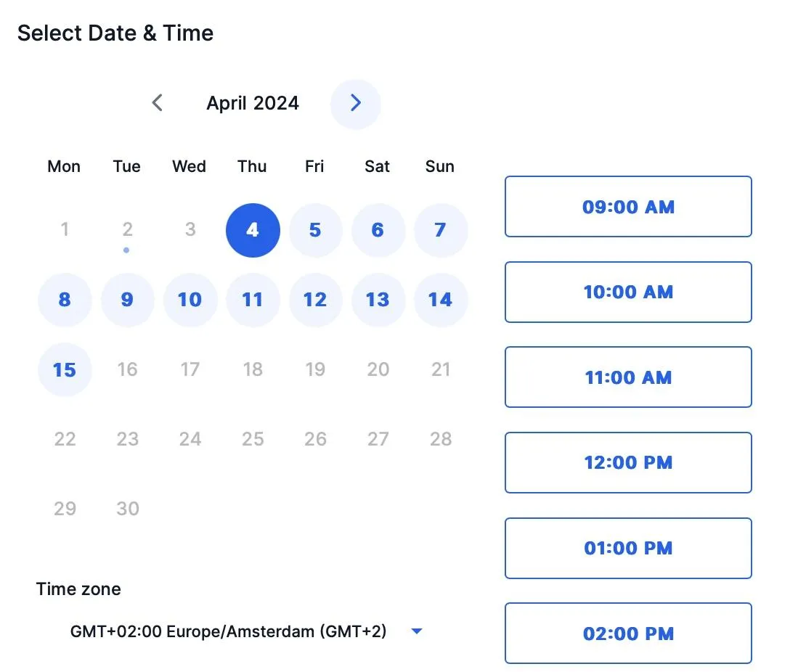Select April 5 on the calendar
The height and width of the screenshot is (672, 806).
pyautogui.click(x=315, y=230)
